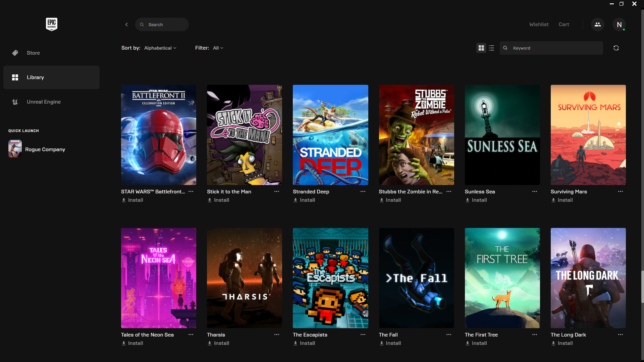Viewport: 644px width, 362px height.
Task: Open The Long Dark cover art
Action: coord(588,278)
